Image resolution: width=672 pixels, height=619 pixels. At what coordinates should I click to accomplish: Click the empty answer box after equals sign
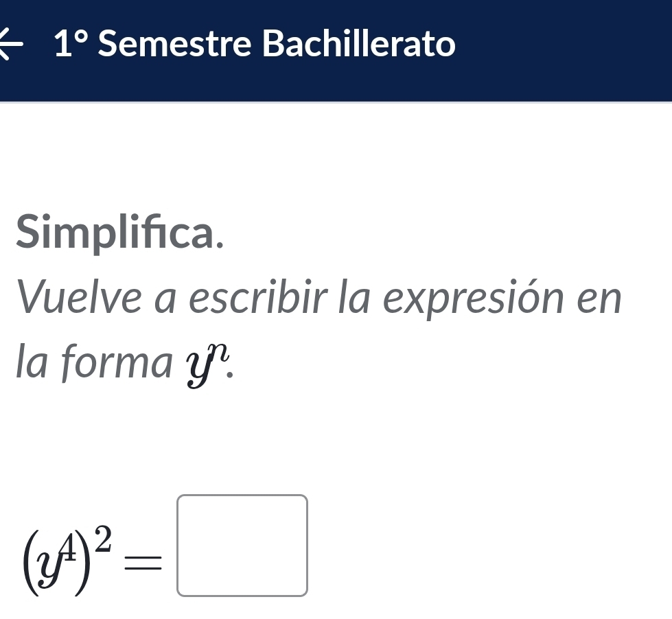pos(242,545)
